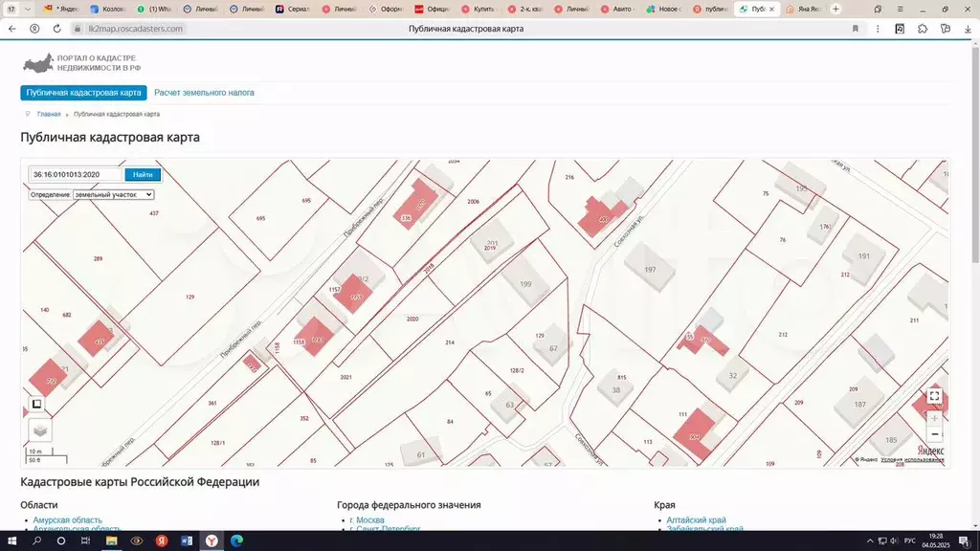The image size is (980, 551).
Task: Click building number 197 on the map
Action: coord(650,269)
